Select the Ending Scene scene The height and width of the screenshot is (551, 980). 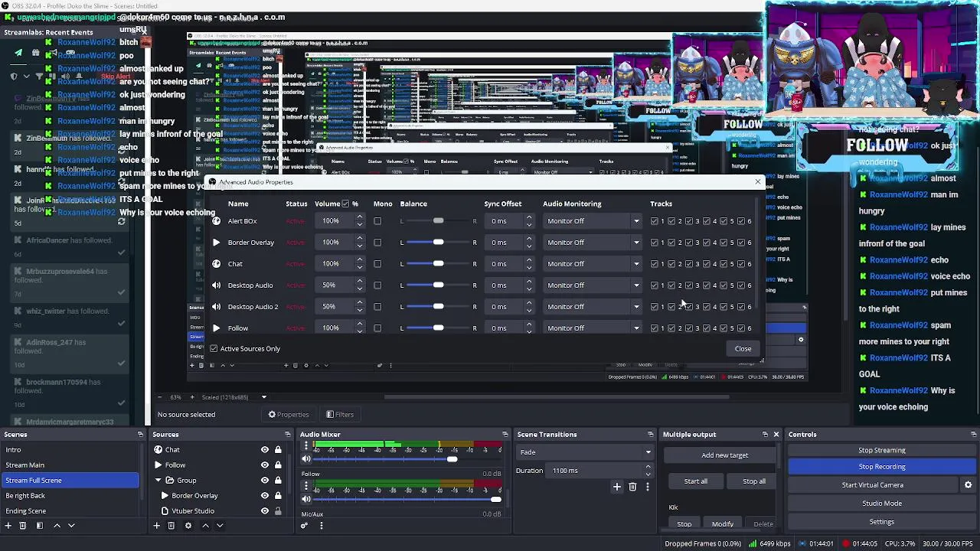70,511
